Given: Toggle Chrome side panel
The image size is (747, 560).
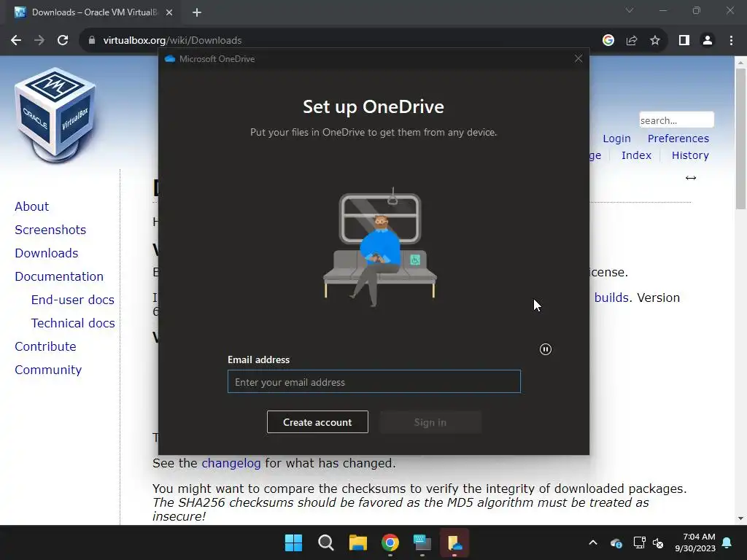Looking at the screenshot, I should 684,41.
